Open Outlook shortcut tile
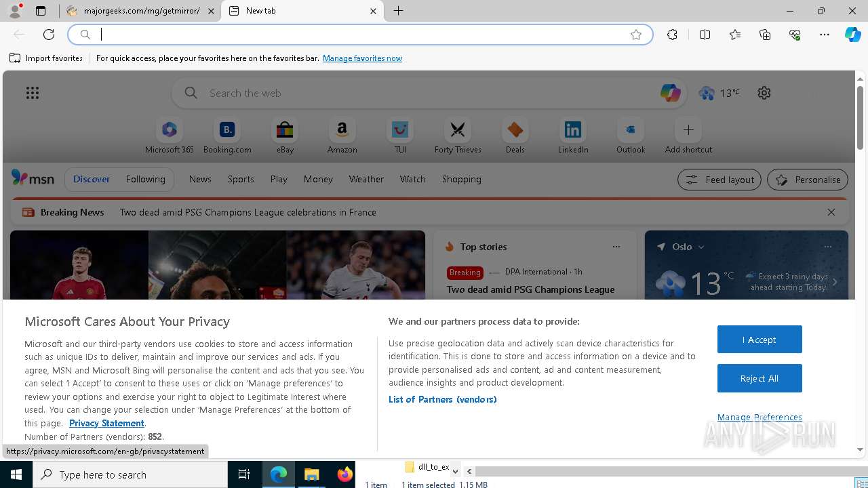868x488 pixels. tap(631, 136)
